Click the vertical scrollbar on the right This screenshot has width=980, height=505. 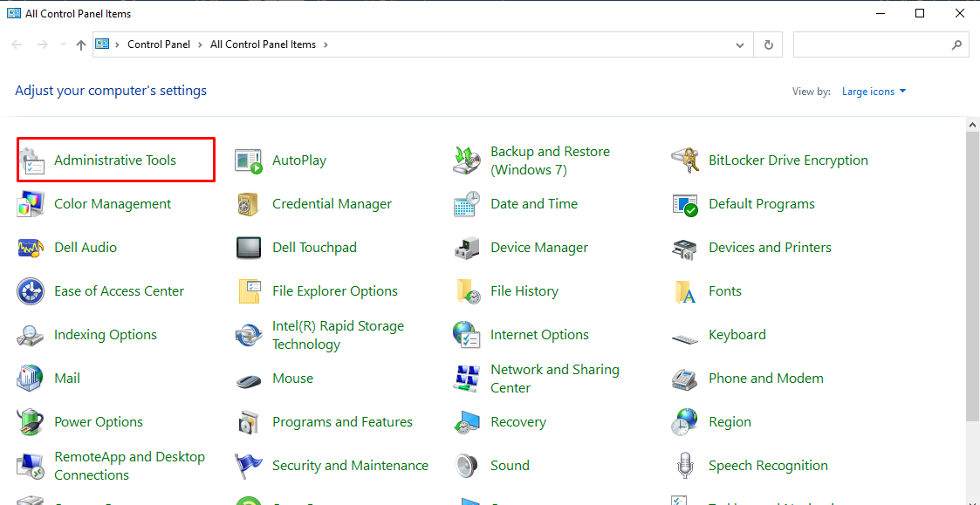coord(973,279)
